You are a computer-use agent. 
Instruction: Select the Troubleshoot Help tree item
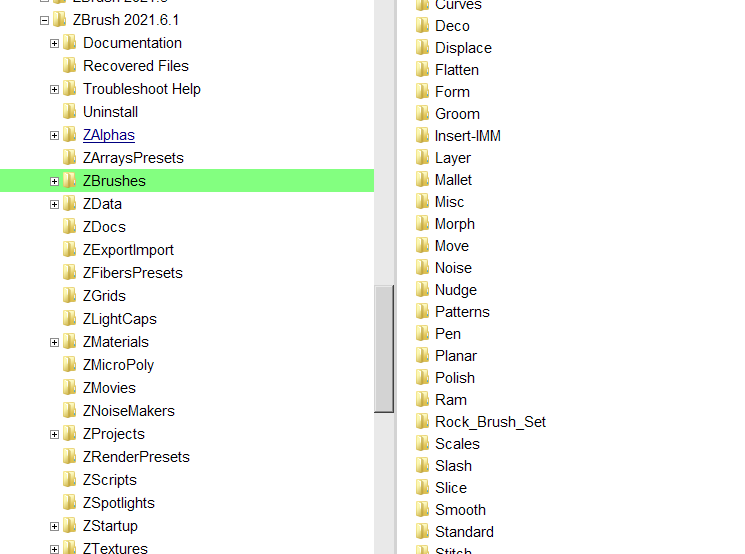tap(142, 89)
